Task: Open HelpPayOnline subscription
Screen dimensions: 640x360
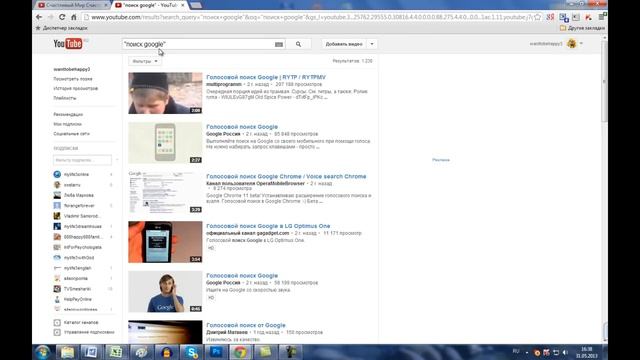Action: [78, 299]
